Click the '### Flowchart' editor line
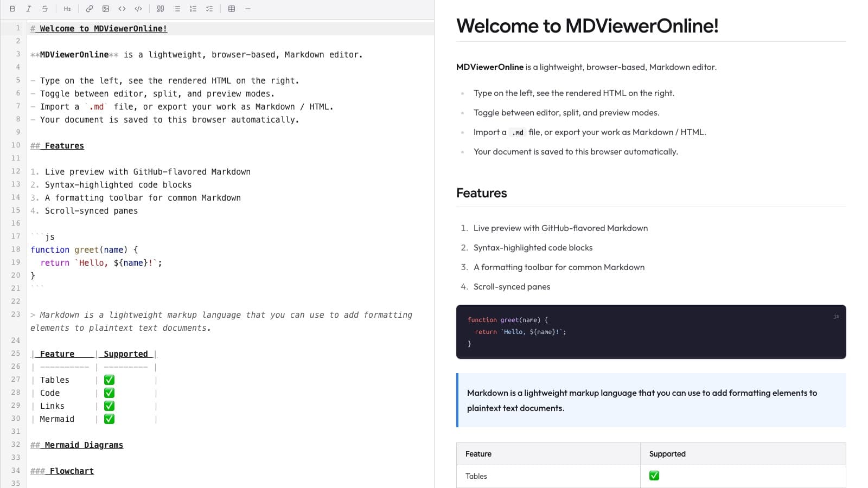The height and width of the screenshot is (488, 868). click(62, 471)
